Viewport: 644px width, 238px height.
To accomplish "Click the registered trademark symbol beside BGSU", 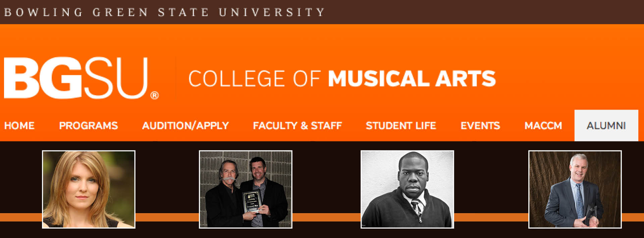I will tap(154, 96).
